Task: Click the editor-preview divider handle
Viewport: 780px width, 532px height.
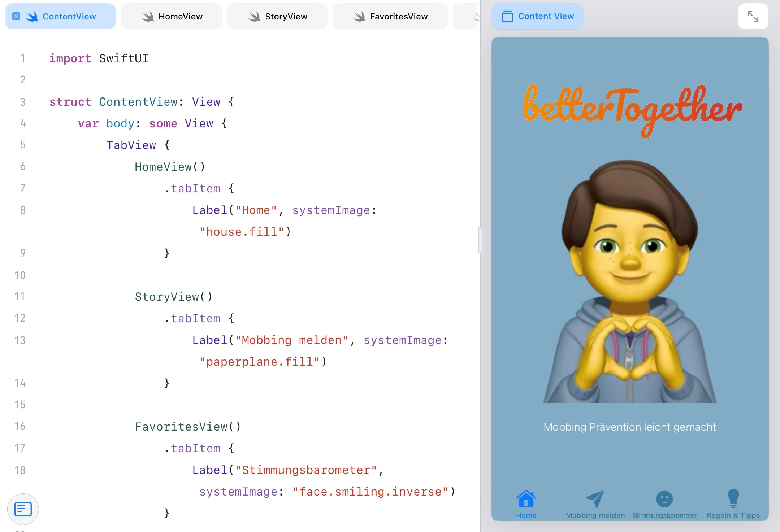Action: [x=480, y=240]
